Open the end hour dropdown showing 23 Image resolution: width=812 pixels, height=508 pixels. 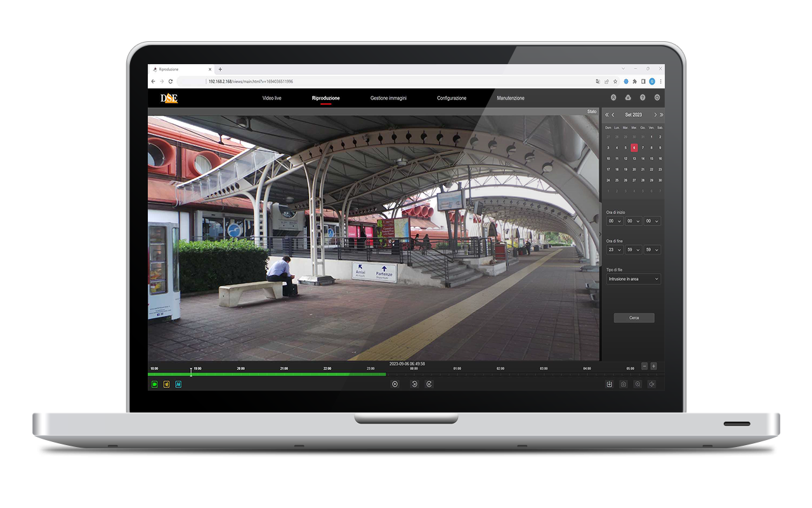(x=615, y=250)
